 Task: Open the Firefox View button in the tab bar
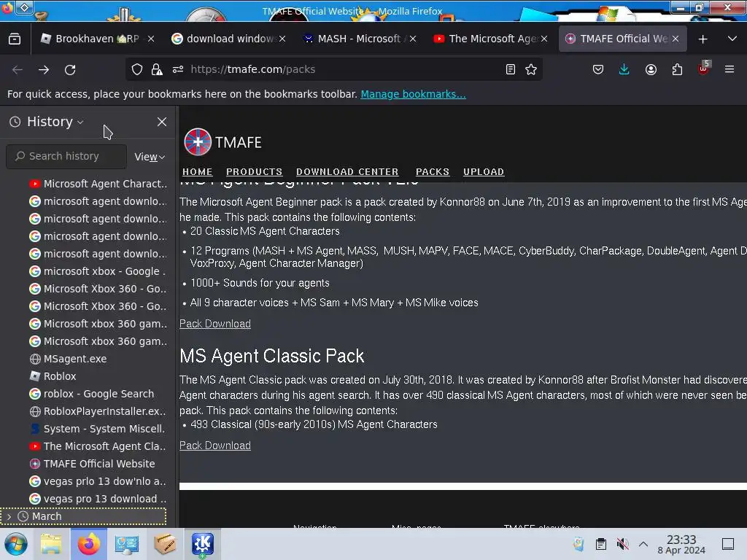[15, 39]
